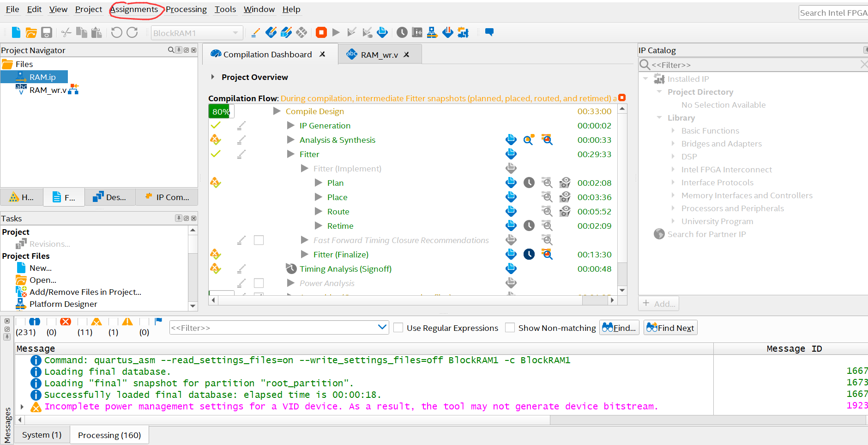The height and width of the screenshot is (445, 868).
Task: Click the Paste clipboard toolbar icon
Action: 96,32
